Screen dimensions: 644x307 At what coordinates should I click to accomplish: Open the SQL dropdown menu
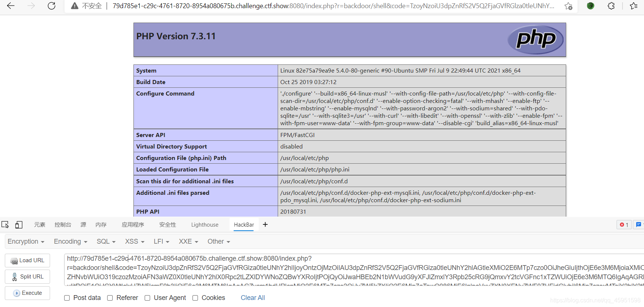pyautogui.click(x=106, y=241)
